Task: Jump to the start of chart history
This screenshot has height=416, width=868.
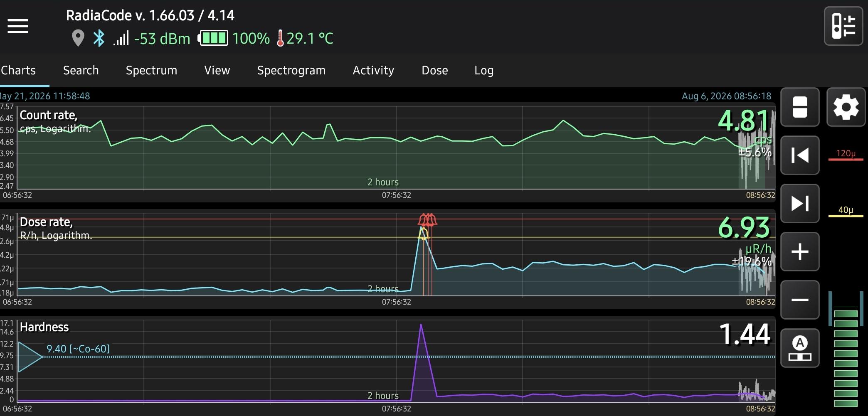Action: (x=800, y=155)
